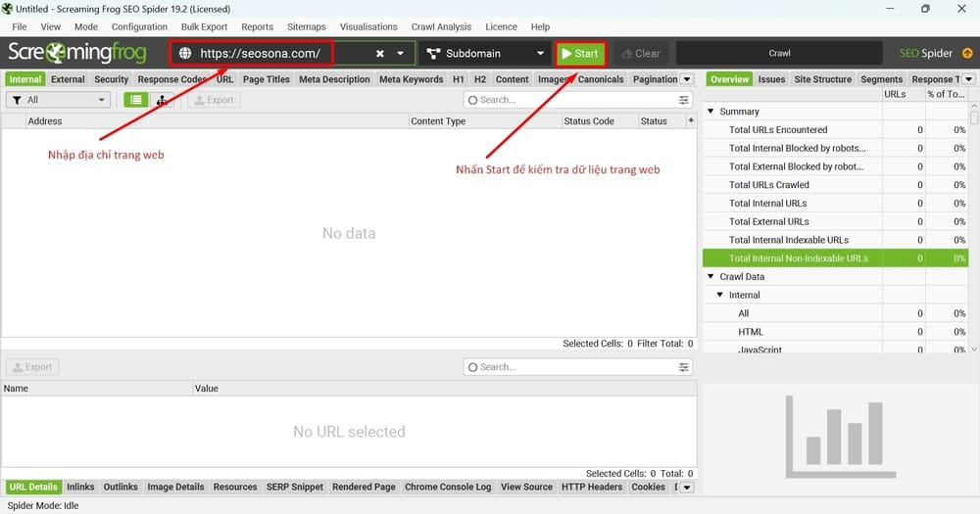The image size is (980, 514).
Task: Click the orange SEO Spider update icon
Action: [x=967, y=53]
